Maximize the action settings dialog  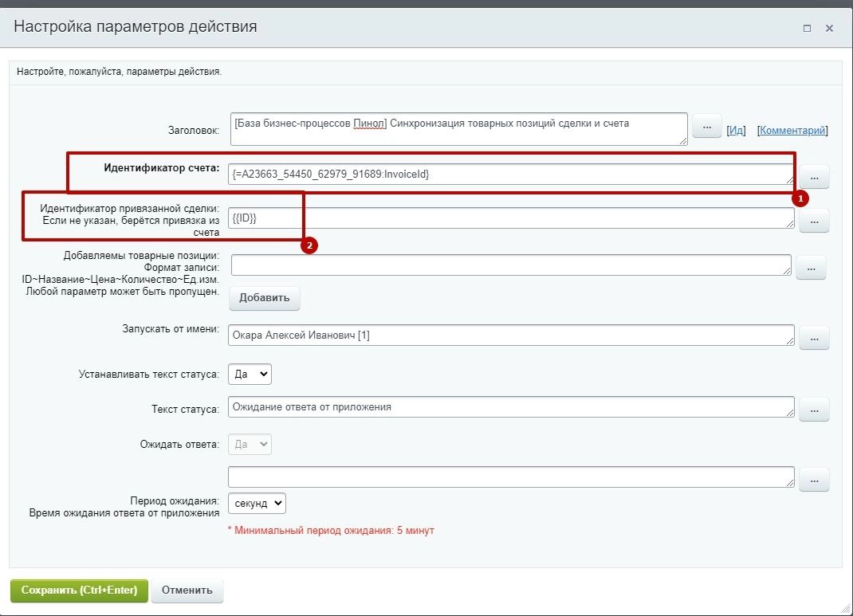point(807,28)
